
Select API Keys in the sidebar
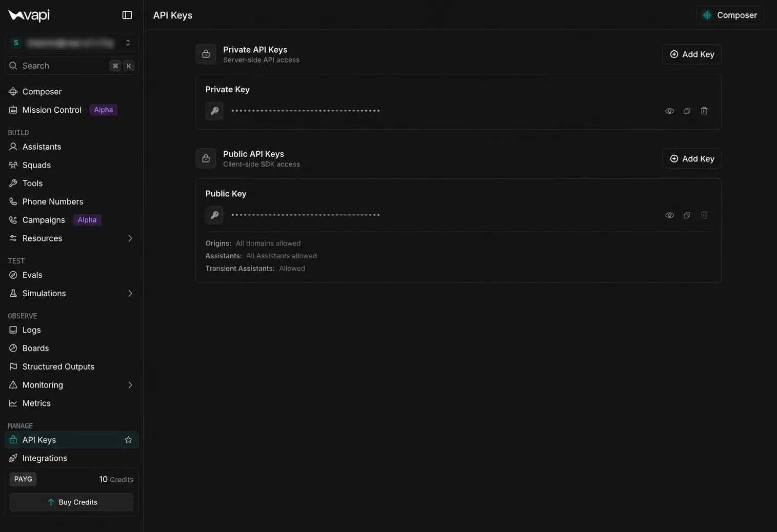pos(72,440)
